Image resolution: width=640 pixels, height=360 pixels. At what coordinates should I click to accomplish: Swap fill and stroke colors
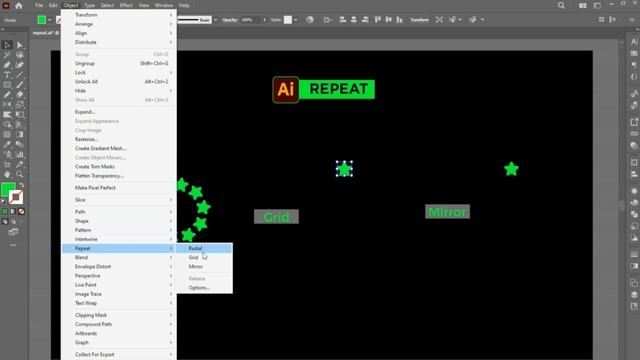click(21, 185)
